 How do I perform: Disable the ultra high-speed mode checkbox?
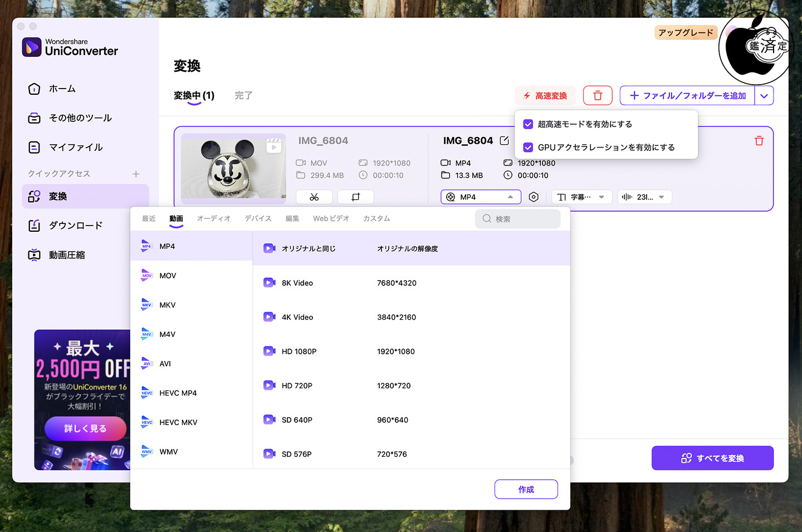tap(529, 124)
